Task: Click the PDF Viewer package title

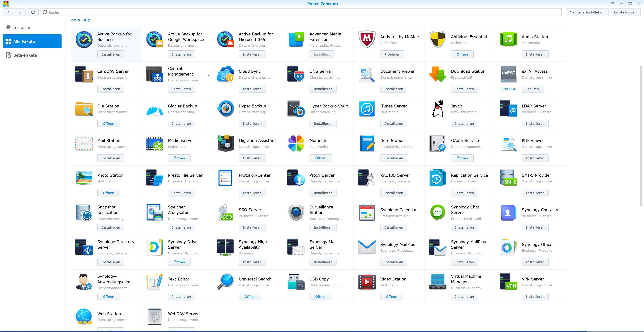Action: (533, 141)
